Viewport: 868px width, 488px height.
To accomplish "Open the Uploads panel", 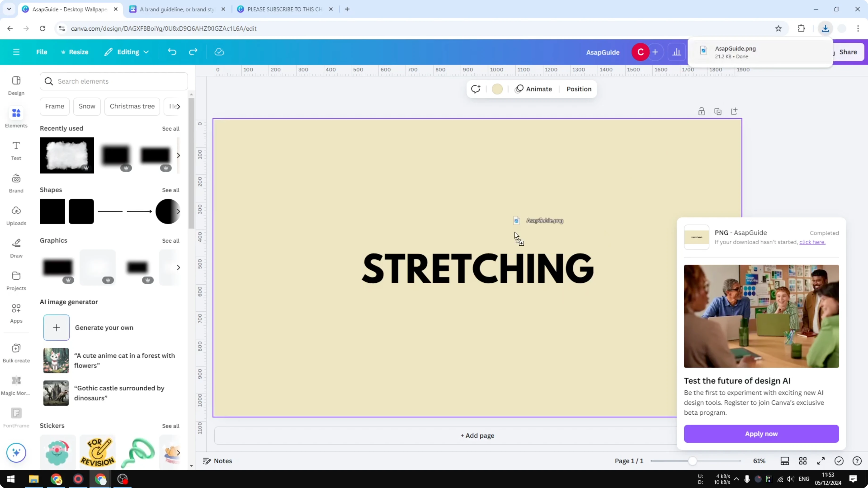I will (x=16, y=215).
